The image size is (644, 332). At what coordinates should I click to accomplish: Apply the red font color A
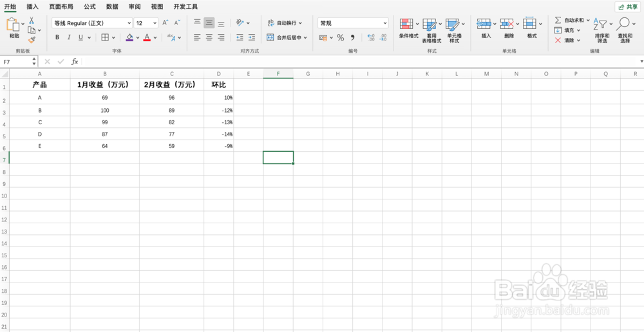click(x=147, y=37)
